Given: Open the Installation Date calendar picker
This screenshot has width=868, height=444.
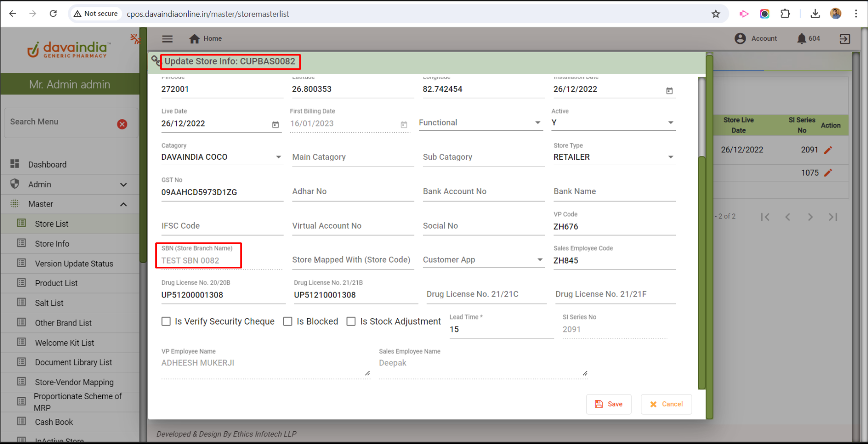Looking at the screenshot, I should pyautogui.click(x=669, y=90).
